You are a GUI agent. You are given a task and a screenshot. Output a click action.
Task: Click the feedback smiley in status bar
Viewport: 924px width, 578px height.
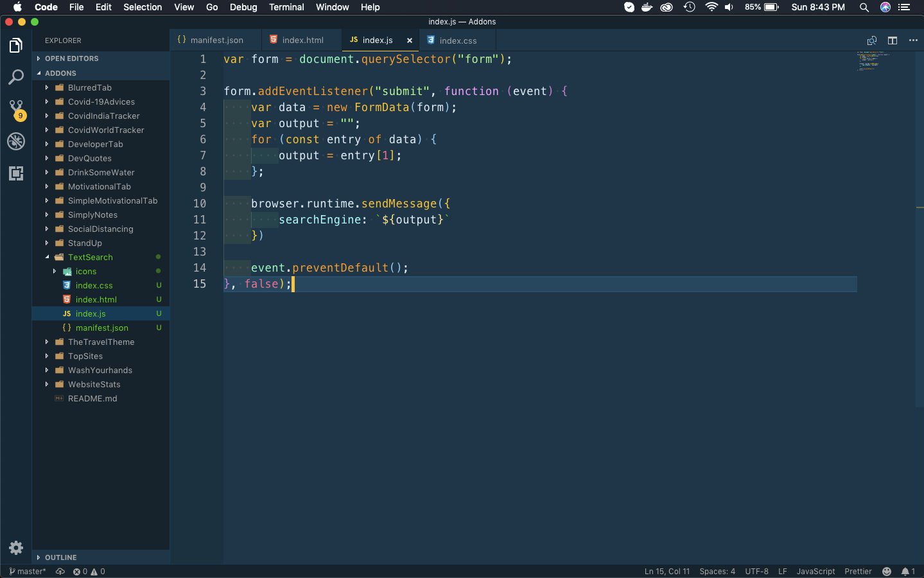coord(887,572)
